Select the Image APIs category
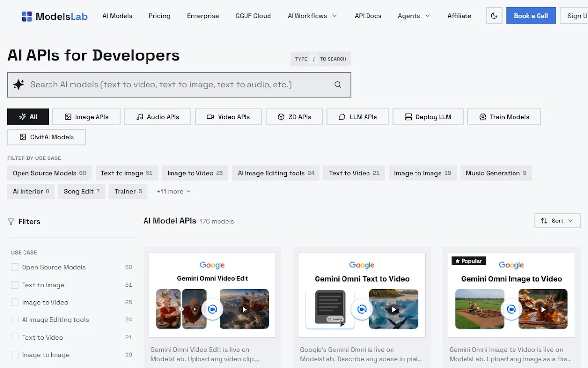588x368 pixels. [86, 117]
